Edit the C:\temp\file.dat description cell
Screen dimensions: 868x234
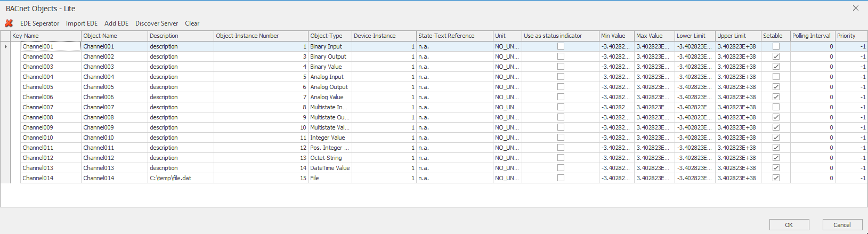[x=181, y=178]
